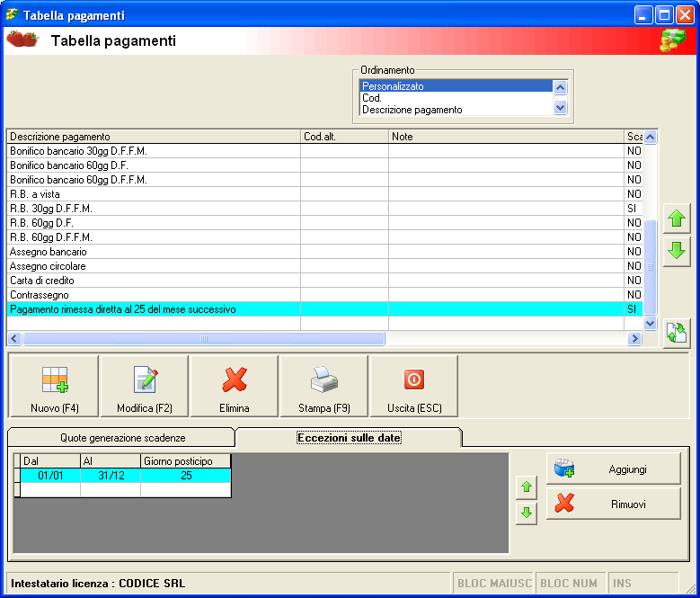The height and width of the screenshot is (598, 700).
Task: Click the BLOC NUM status indicator
Action: point(569,584)
